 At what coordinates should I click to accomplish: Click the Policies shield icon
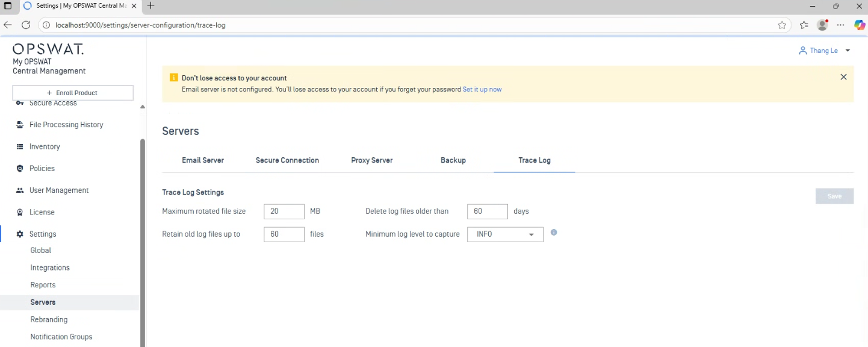click(20, 169)
